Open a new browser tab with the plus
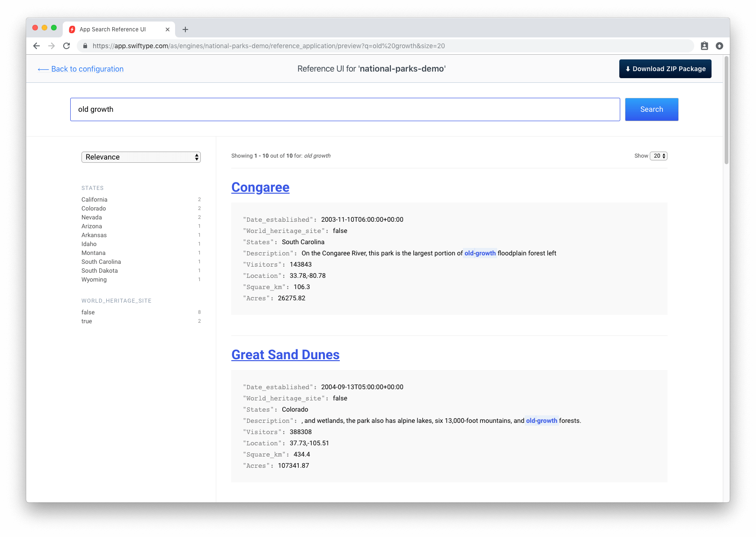Image resolution: width=756 pixels, height=537 pixels. tap(185, 29)
